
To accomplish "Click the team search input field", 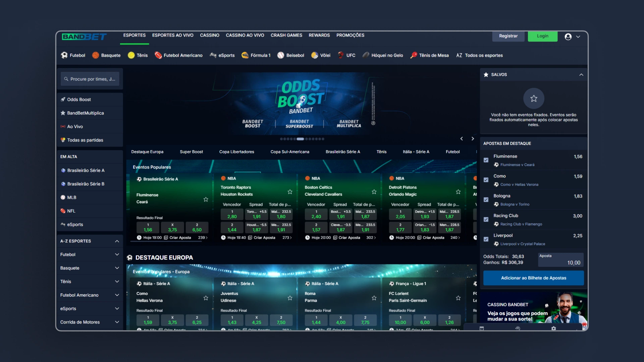I will (x=91, y=79).
